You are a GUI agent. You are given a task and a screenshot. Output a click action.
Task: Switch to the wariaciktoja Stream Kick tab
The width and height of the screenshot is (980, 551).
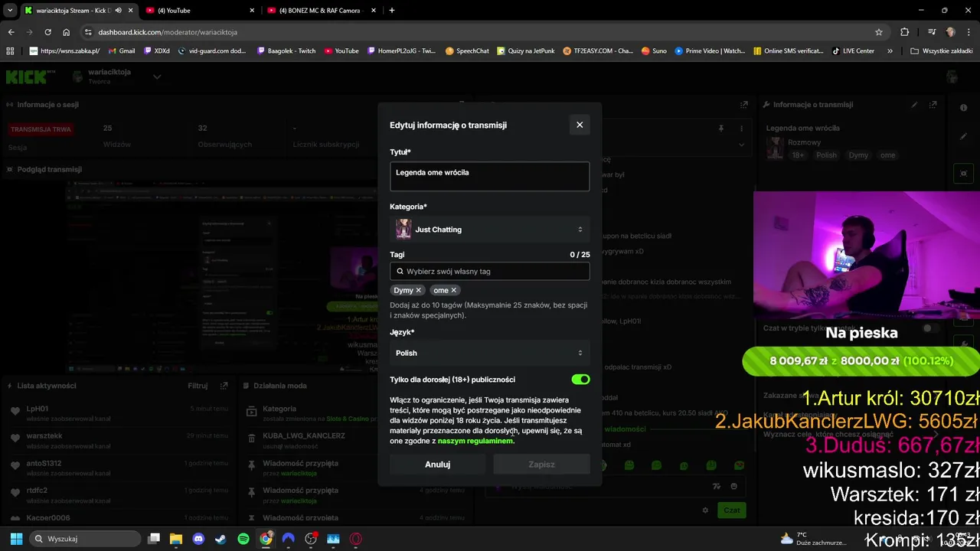[73, 10]
